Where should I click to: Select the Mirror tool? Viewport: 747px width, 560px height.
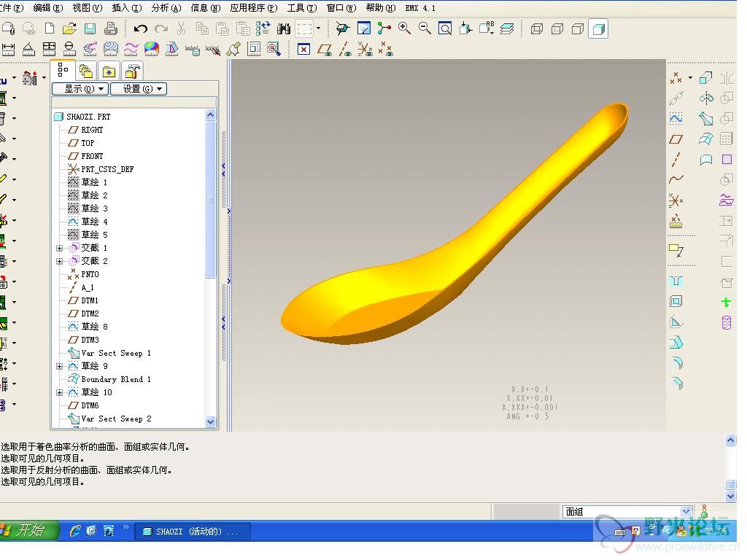(726, 77)
